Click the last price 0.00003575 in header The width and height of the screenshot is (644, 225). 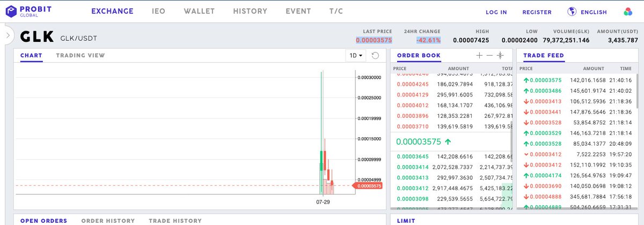(374, 40)
